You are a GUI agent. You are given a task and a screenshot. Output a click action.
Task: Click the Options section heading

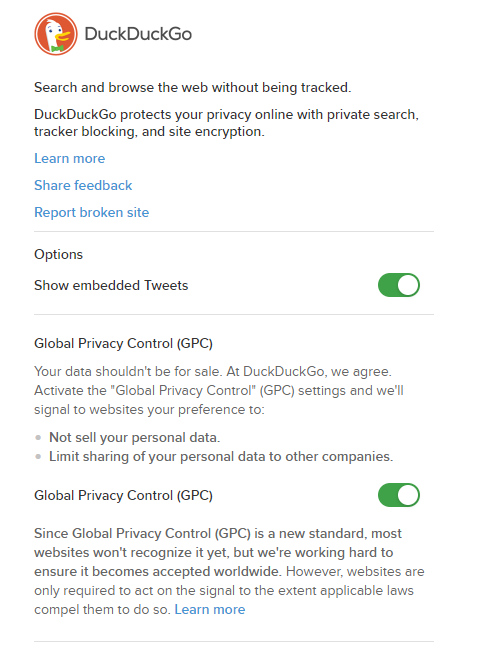pos(58,254)
